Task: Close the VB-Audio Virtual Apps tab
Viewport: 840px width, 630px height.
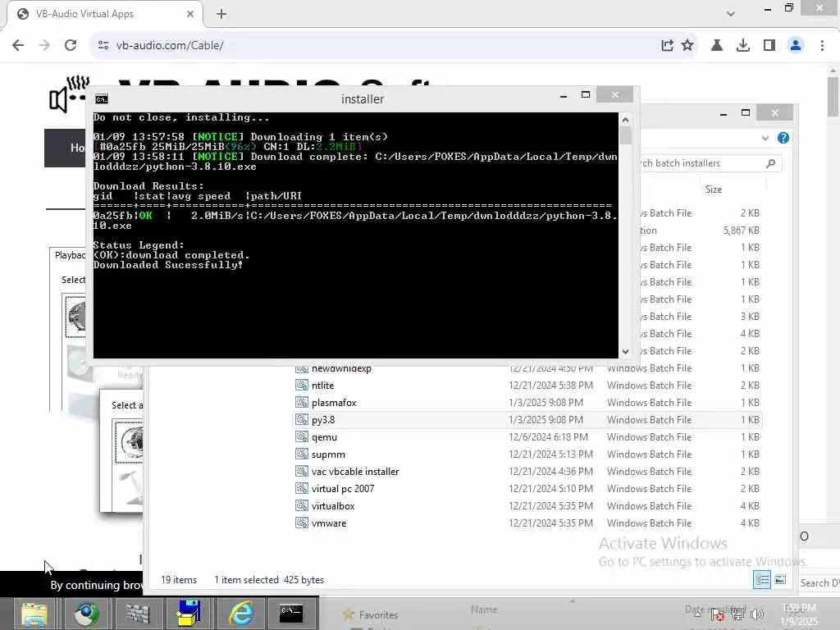Action: 190,14
